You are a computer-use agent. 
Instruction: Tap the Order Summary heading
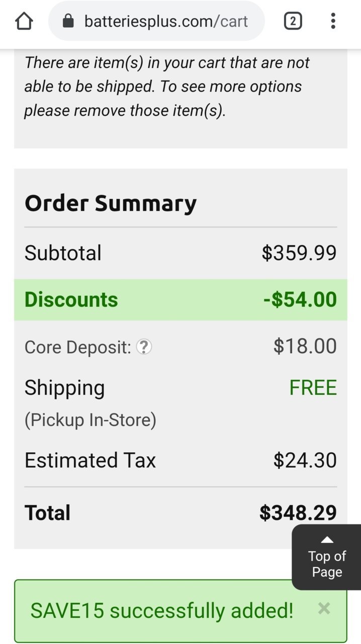(x=111, y=203)
